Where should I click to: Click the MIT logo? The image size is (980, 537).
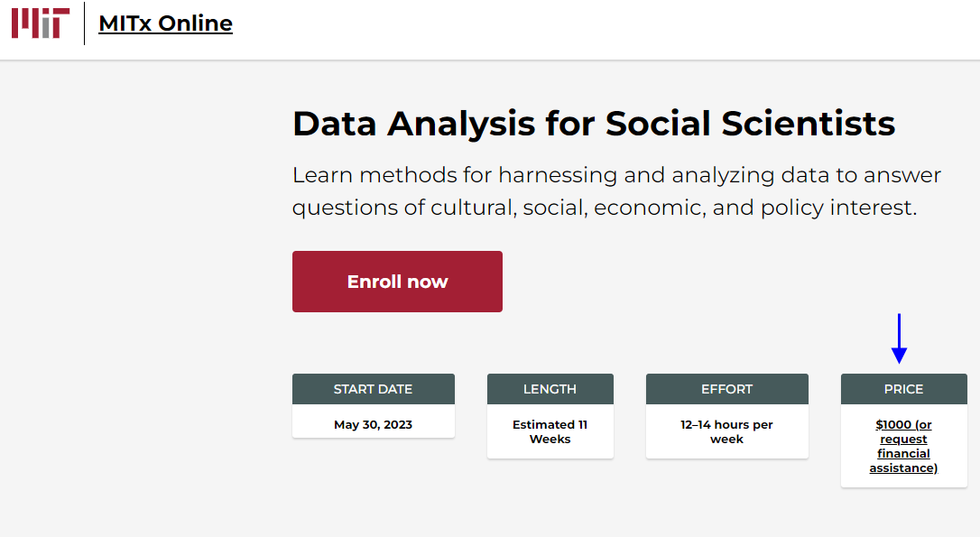(x=42, y=23)
